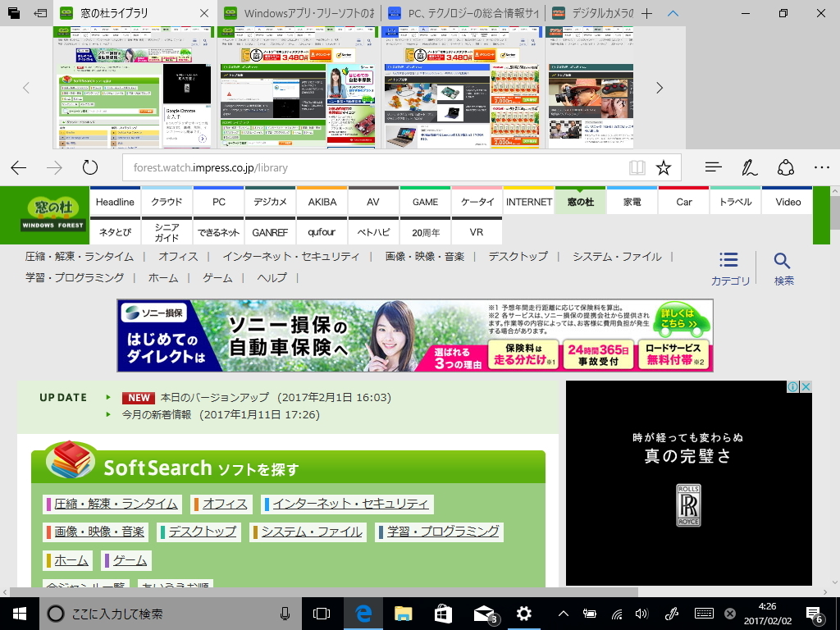Select the GAME navigation tab
This screenshot has height=630, width=840.
pos(425,201)
